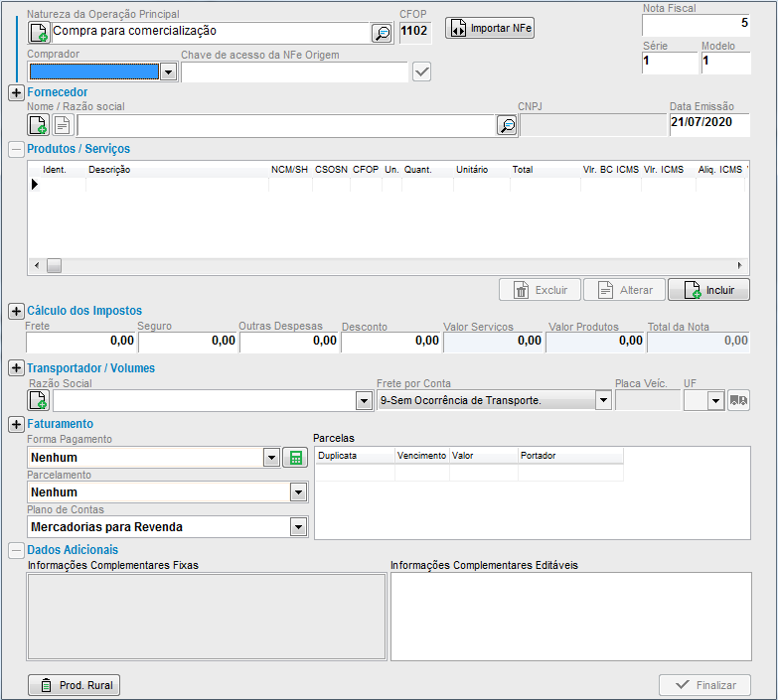Open the Frete por Conta dropdown
Viewport: 778px width, 700px height.
pyautogui.click(x=602, y=400)
